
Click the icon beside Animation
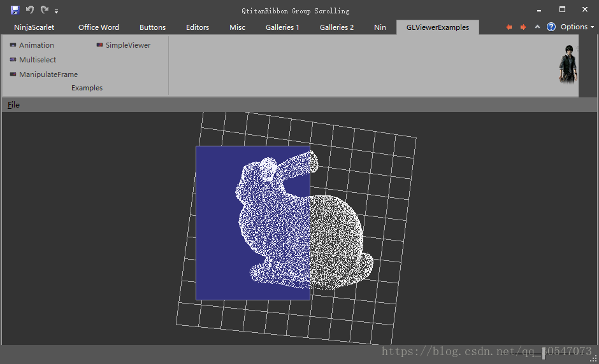click(13, 45)
